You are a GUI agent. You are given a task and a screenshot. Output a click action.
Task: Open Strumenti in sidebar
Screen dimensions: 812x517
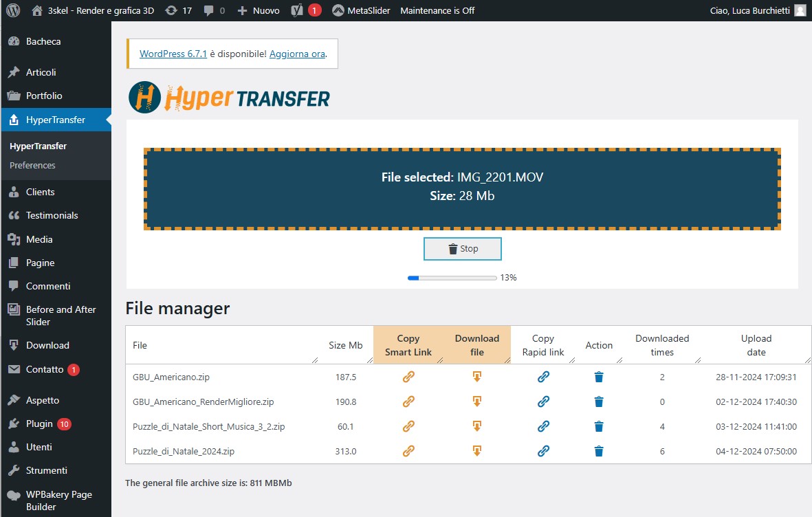coord(56,470)
